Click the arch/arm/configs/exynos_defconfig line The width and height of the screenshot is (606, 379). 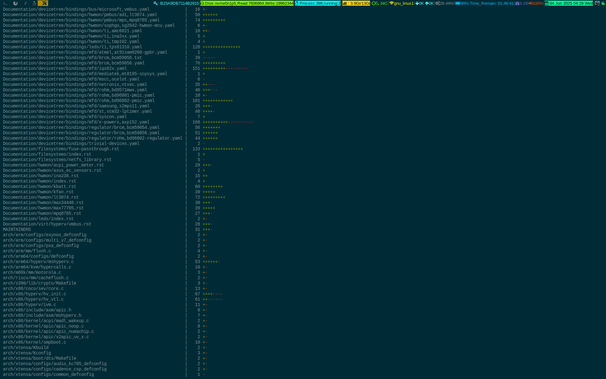pyautogui.click(x=44, y=235)
